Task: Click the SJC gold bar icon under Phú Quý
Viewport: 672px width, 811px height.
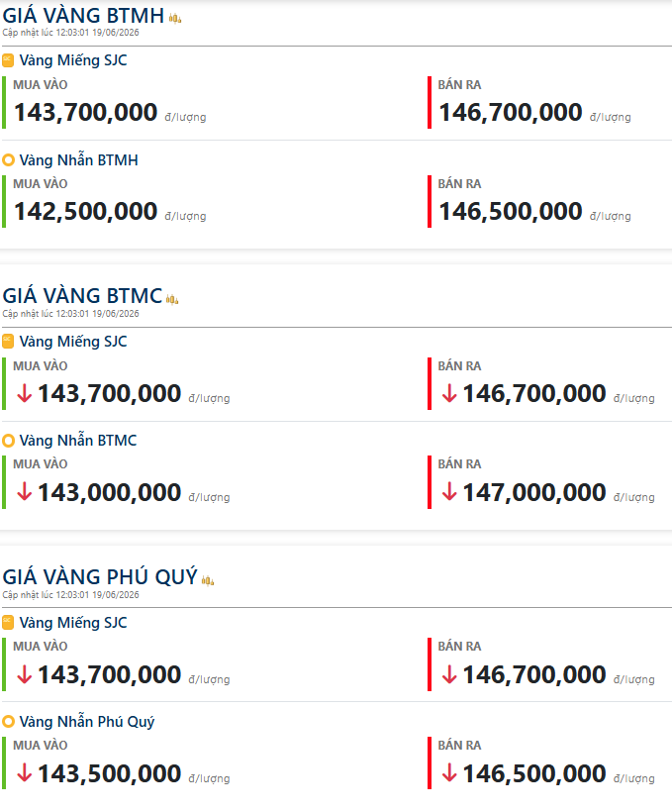Action: [8, 623]
